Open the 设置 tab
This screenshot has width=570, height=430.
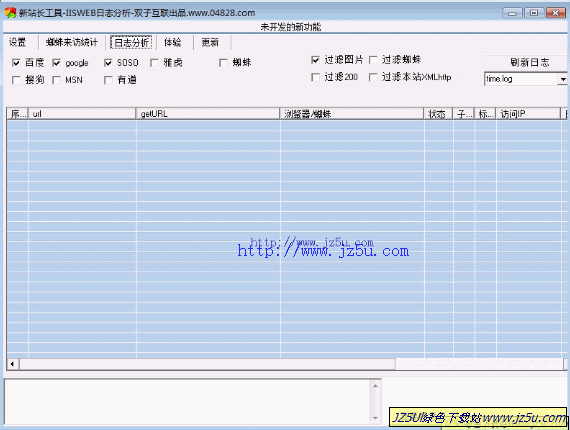click(17, 43)
